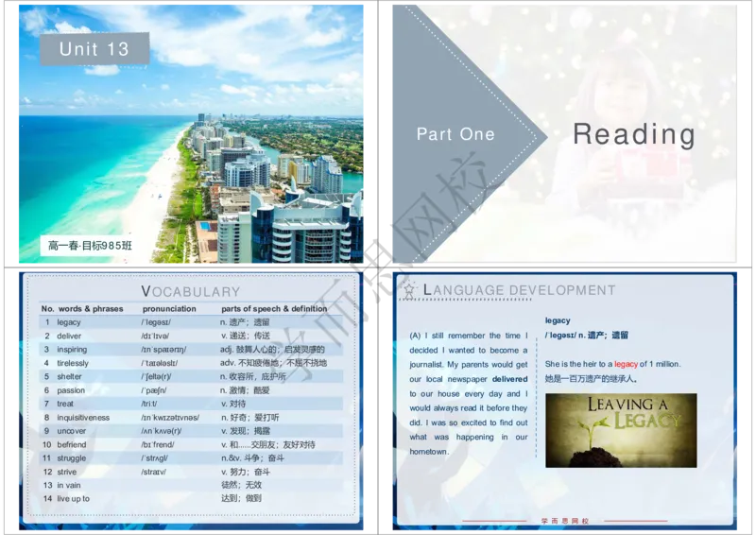Click bold word "delivered" in paragraph (A)
Image resolution: width=756 pixels, height=535 pixels.
click(509, 379)
